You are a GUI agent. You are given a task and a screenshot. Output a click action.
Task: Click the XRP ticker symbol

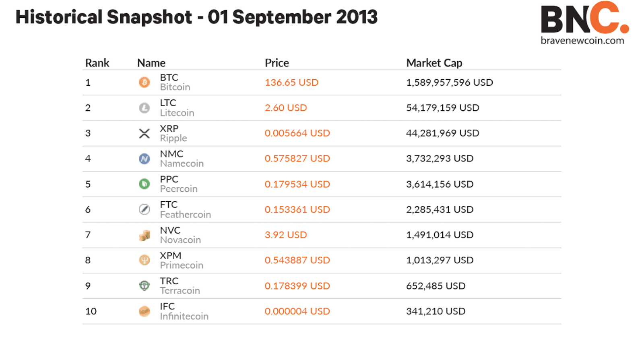(x=169, y=128)
